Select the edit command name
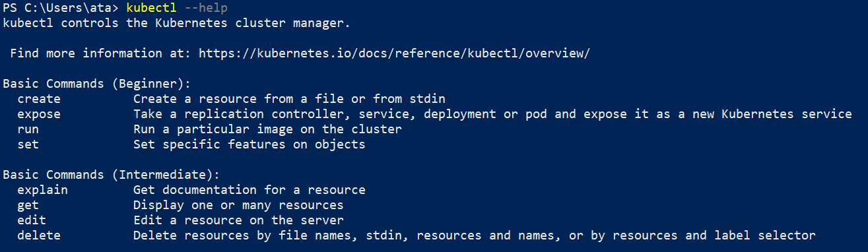 [32, 220]
